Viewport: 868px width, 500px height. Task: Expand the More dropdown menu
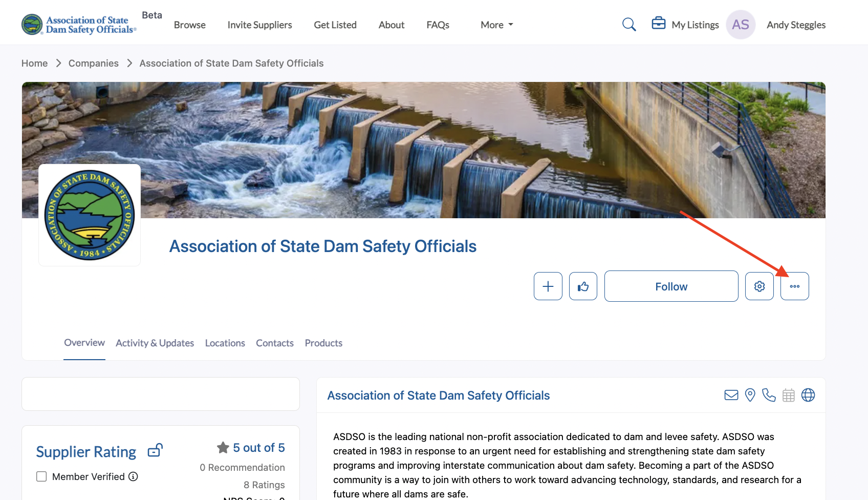click(x=496, y=25)
